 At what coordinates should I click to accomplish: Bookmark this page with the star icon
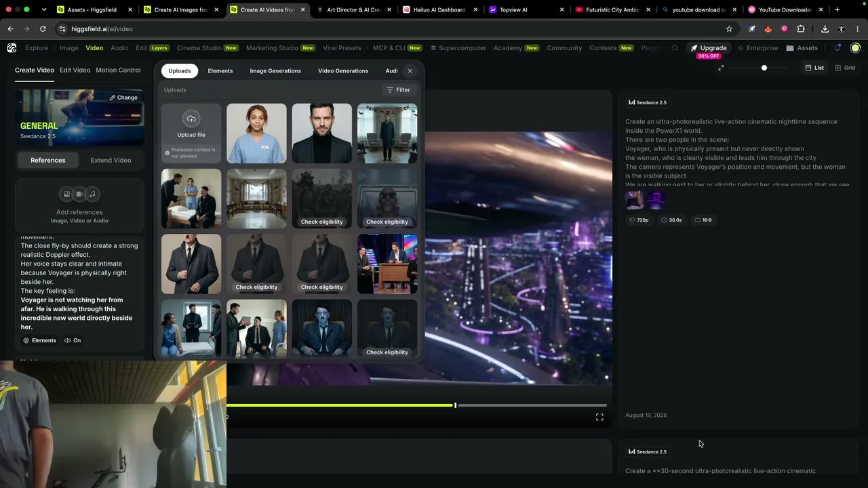tap(729, 29)
